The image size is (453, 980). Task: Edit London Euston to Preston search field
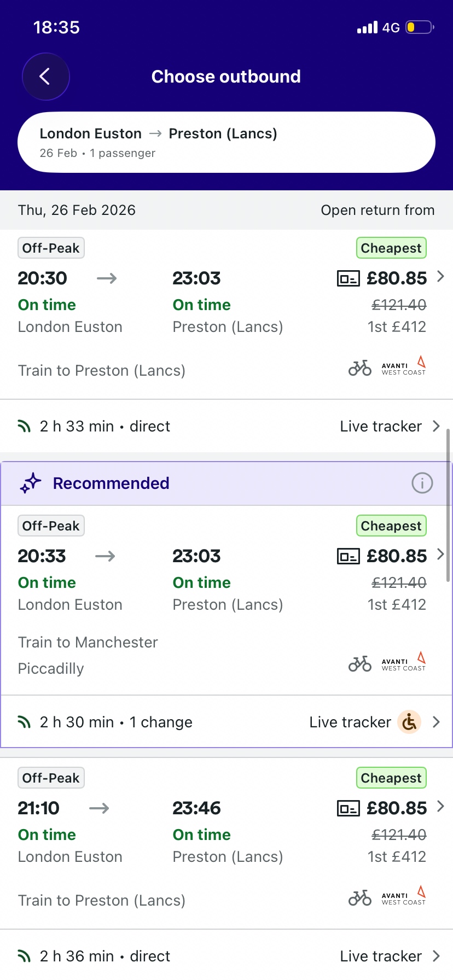(226, 142)
